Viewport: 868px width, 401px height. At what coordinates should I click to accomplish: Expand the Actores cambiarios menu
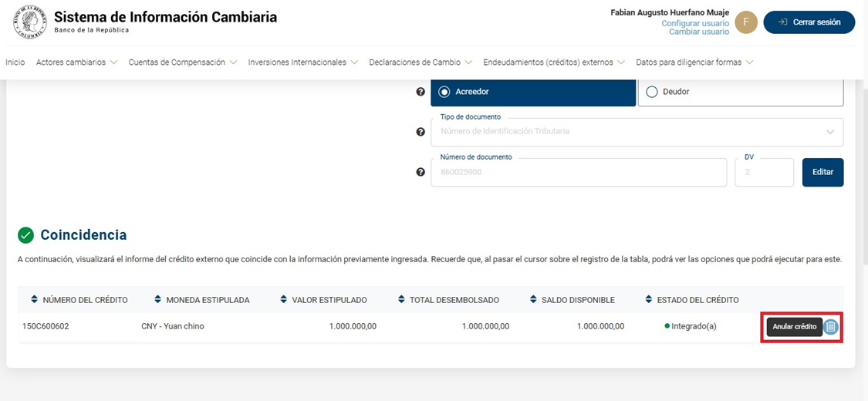[x=76, y=62]
